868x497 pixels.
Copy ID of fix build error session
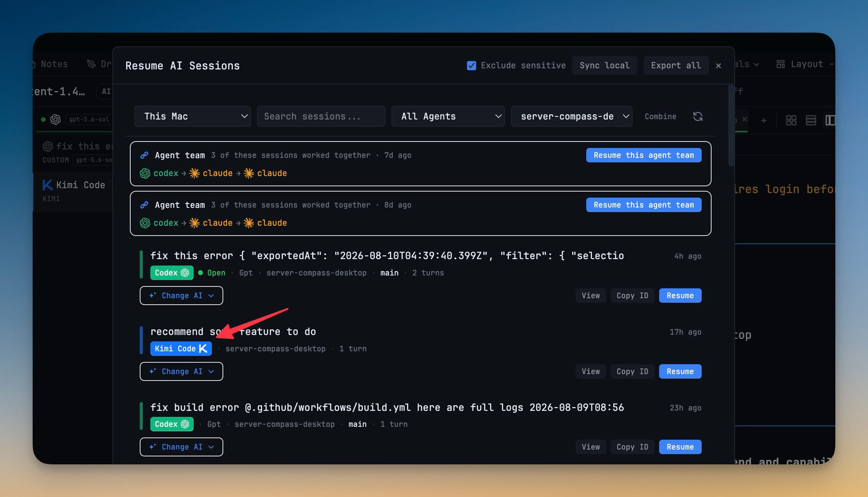(x=632, y=447)
